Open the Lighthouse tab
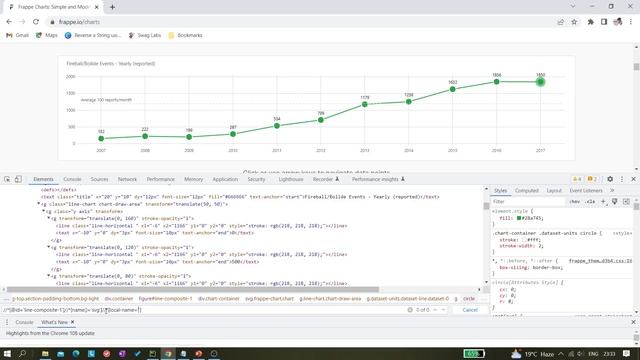This screenshot has height=360, width=640. (291, 179)
